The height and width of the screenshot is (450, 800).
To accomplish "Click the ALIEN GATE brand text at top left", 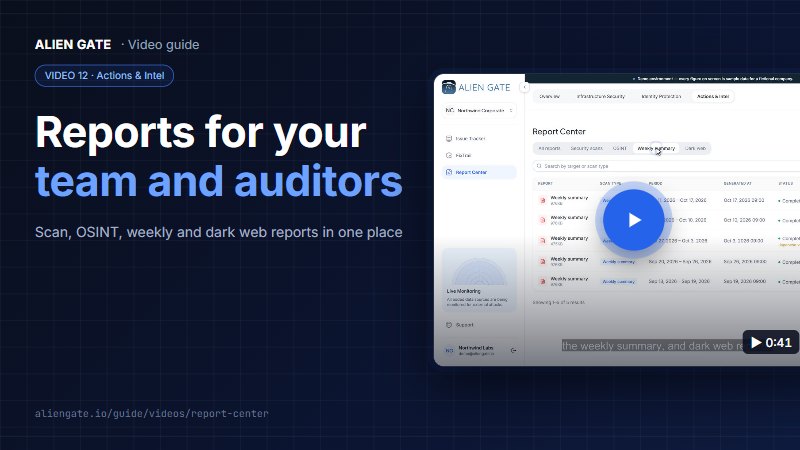I will 73,45.
